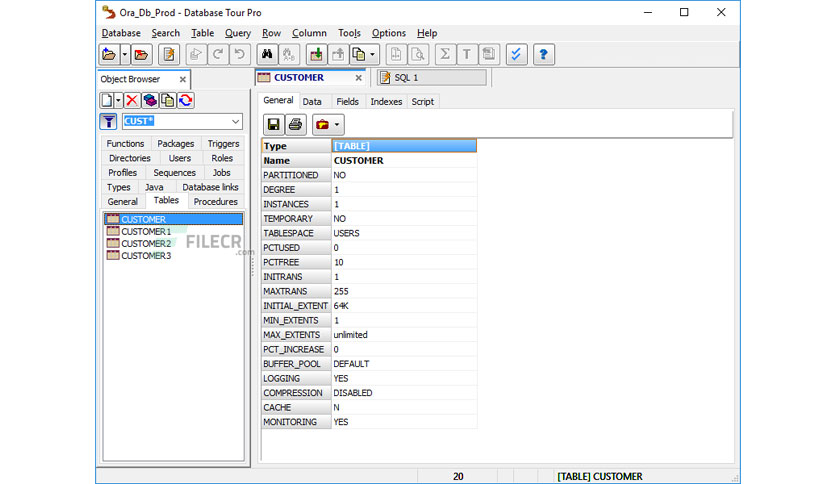Click the Close Database folder icon
836x484 pixels.
[x=141, y=54]
